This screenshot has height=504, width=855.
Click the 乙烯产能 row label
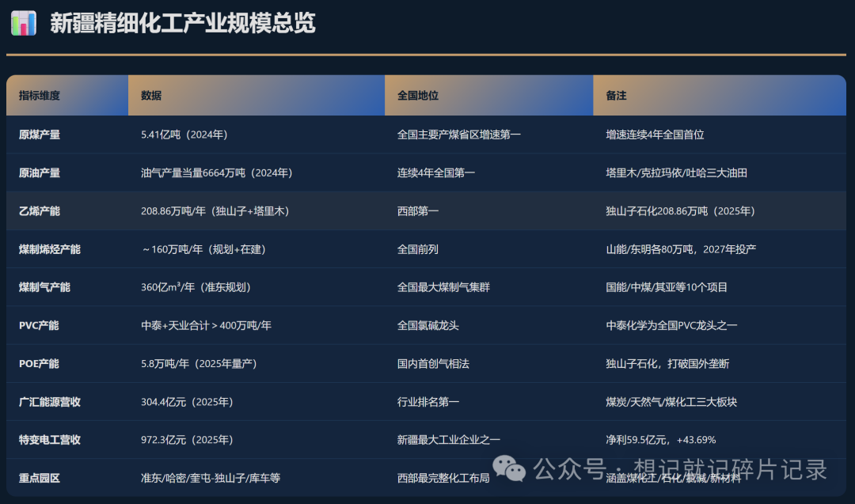pos(40,211)
